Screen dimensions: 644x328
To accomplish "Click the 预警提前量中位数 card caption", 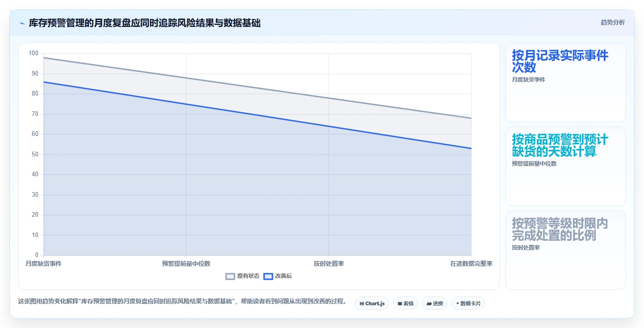I will coord(534,164).
